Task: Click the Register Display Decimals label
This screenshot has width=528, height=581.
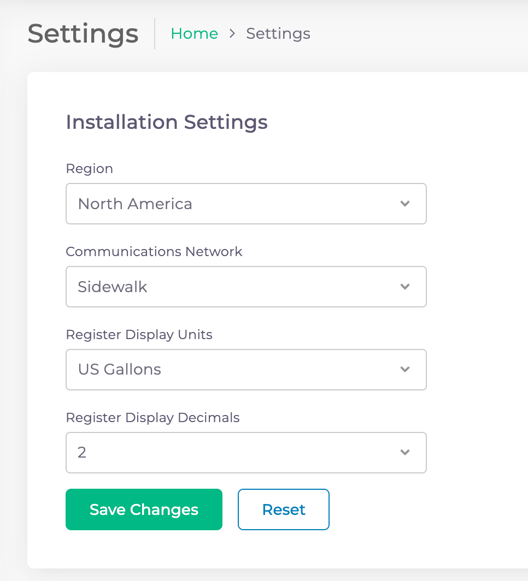Action: coord(153,418)
